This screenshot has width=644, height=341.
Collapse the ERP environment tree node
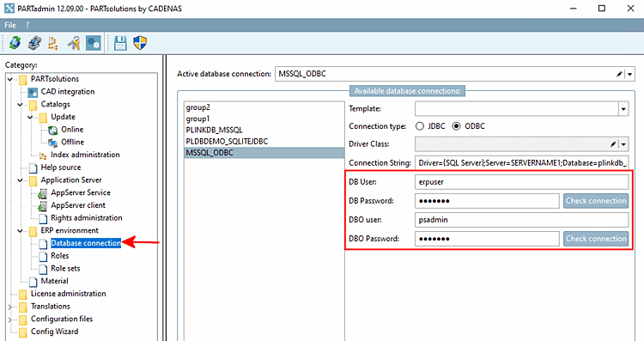[x=20, y=231]
